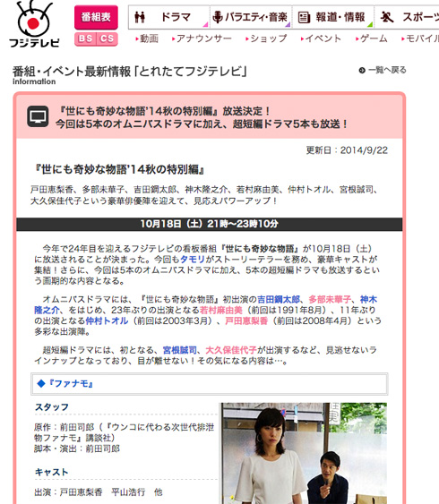Open the 宮根誠司 cast link
Screen dimensions: 439x504
pyautogui.click(x=180, y=350)
